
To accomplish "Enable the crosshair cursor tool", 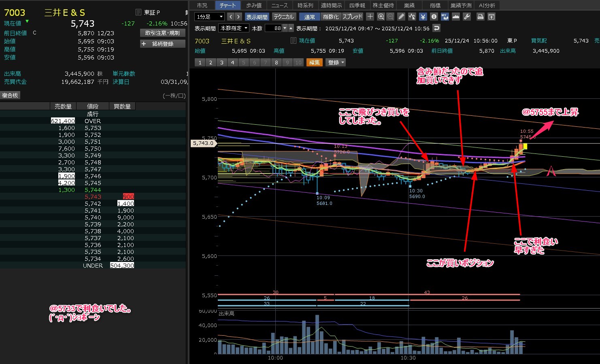I will pyautogui.click(x=370, y=17).
